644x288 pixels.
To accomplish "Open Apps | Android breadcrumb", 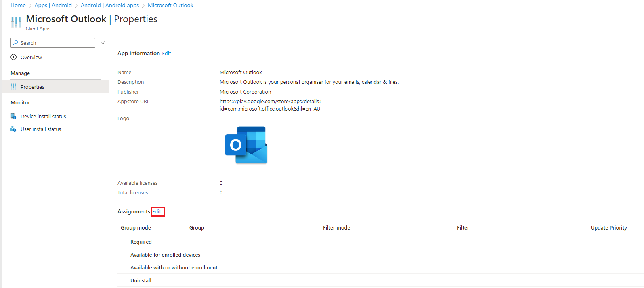I will pos(53,5).
